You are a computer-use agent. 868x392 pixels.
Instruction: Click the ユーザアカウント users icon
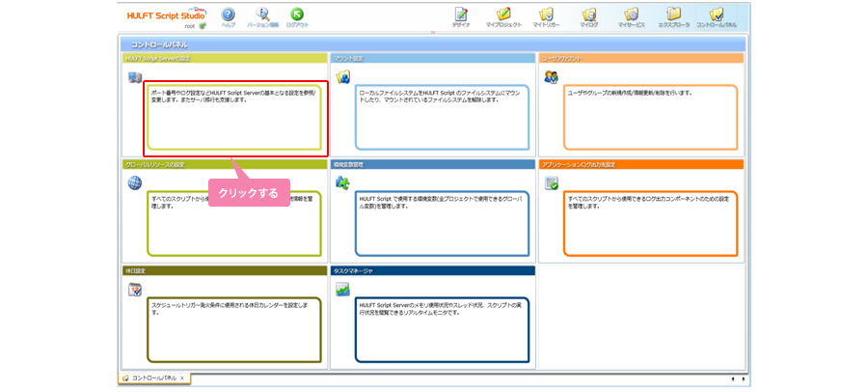551,77
